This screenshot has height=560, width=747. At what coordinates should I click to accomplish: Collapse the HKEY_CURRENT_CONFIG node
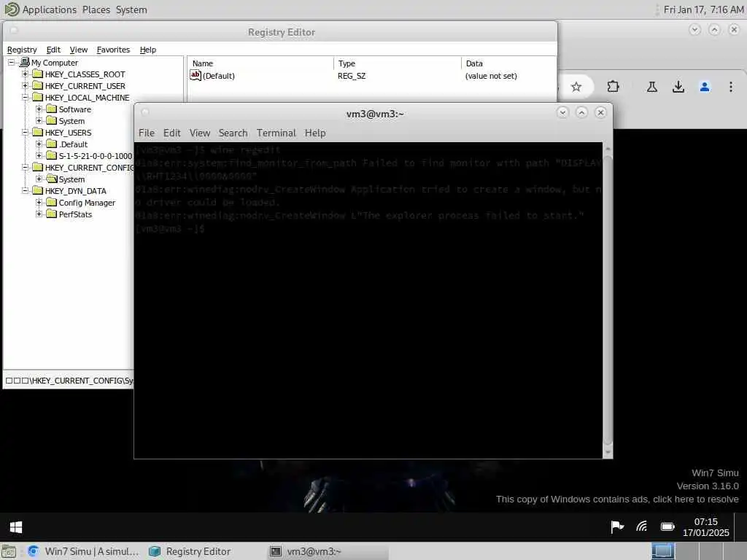(x=26, y=168)
